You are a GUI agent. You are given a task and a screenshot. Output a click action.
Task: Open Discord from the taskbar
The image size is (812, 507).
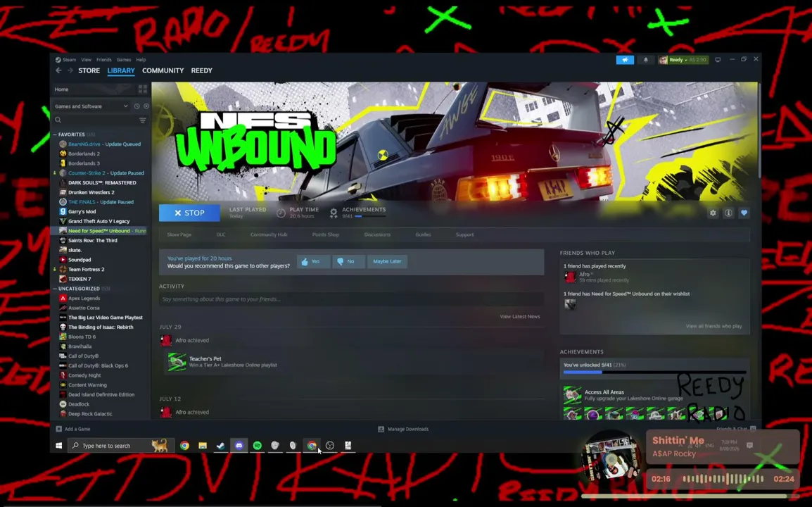point(239,445)
